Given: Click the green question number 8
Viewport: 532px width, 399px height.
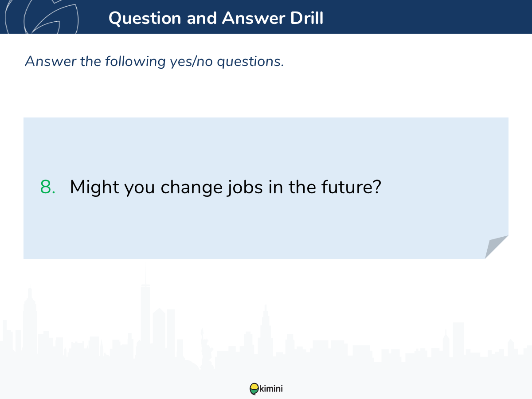Looking at the screenshot, I should tap(47, 188).
